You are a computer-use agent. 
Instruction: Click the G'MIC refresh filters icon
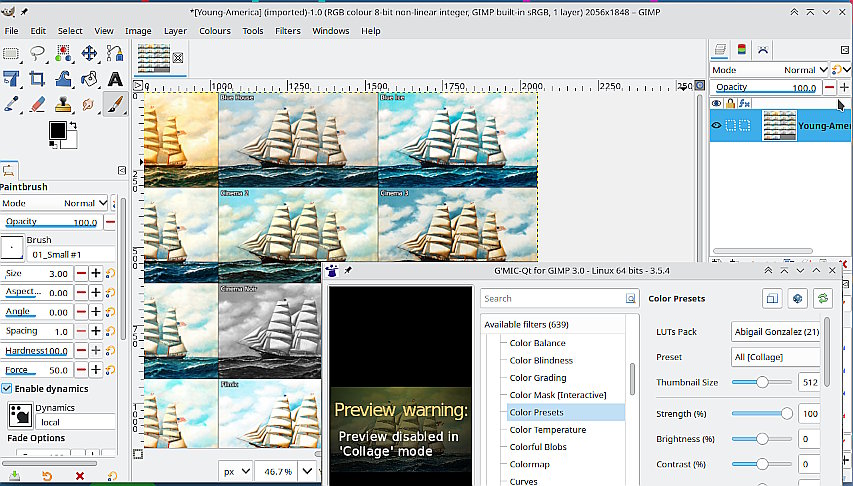pos(823,298)
